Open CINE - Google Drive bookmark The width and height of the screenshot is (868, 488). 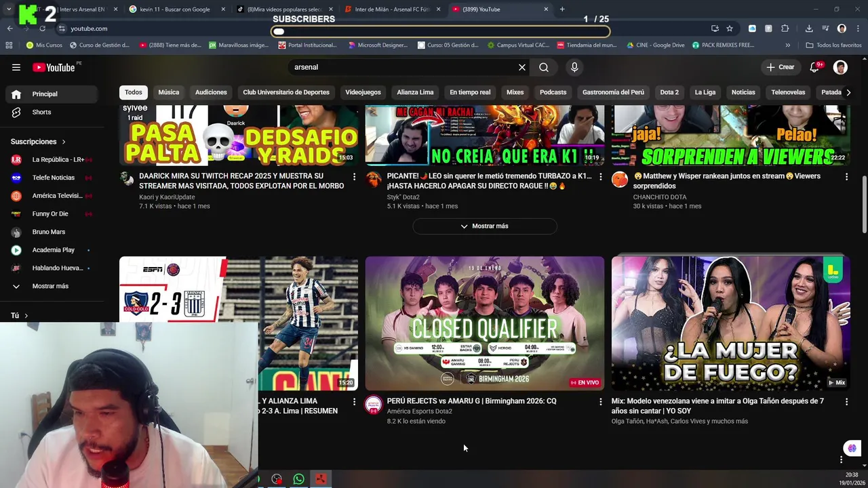tap(655, 45)
